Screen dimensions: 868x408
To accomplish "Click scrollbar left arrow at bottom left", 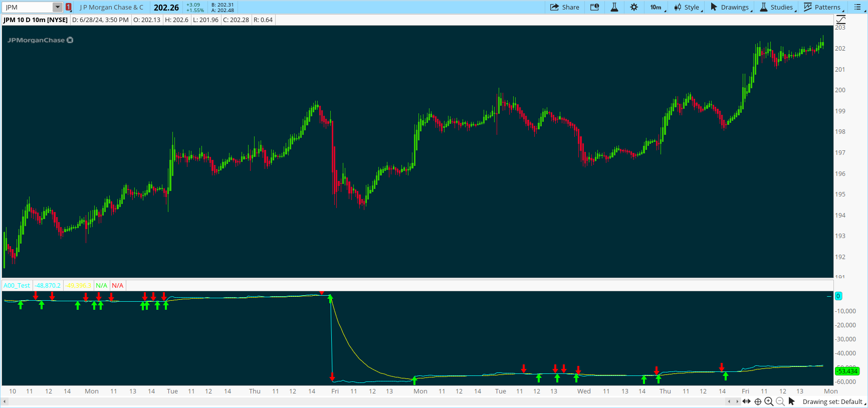I will pos(5,401).
